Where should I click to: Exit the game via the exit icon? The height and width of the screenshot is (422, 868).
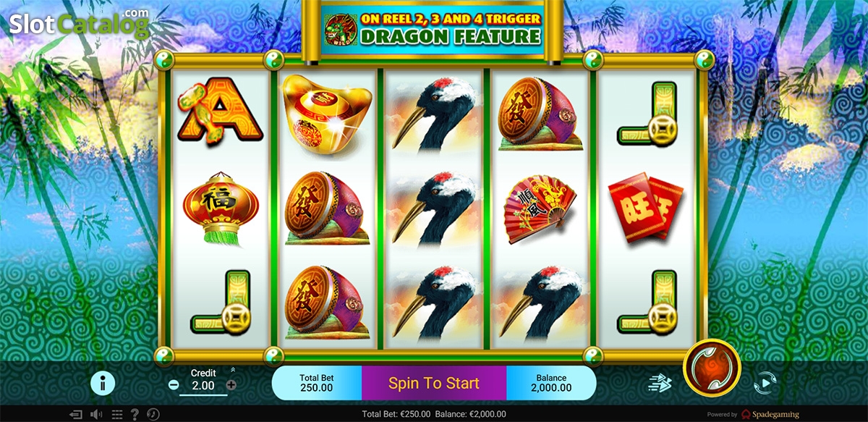[77, 414]
